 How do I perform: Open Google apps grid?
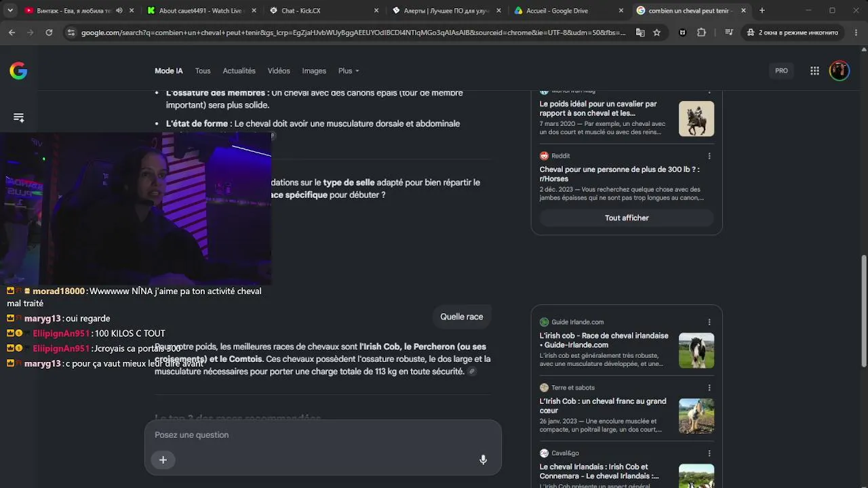814,70
